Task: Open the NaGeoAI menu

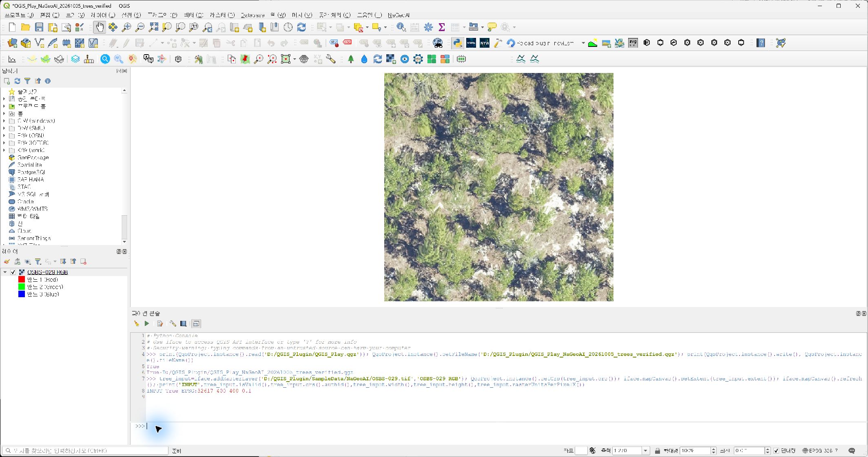Action: 399,15
